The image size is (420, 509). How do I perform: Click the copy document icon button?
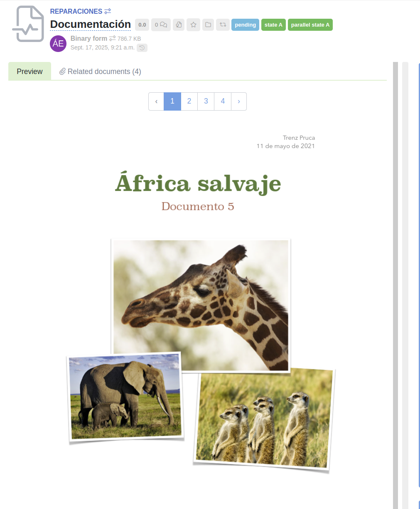(179, 25)
